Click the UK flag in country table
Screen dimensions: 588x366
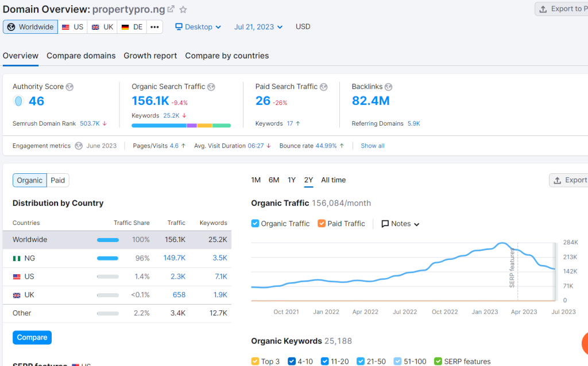(x=17, y=295)
